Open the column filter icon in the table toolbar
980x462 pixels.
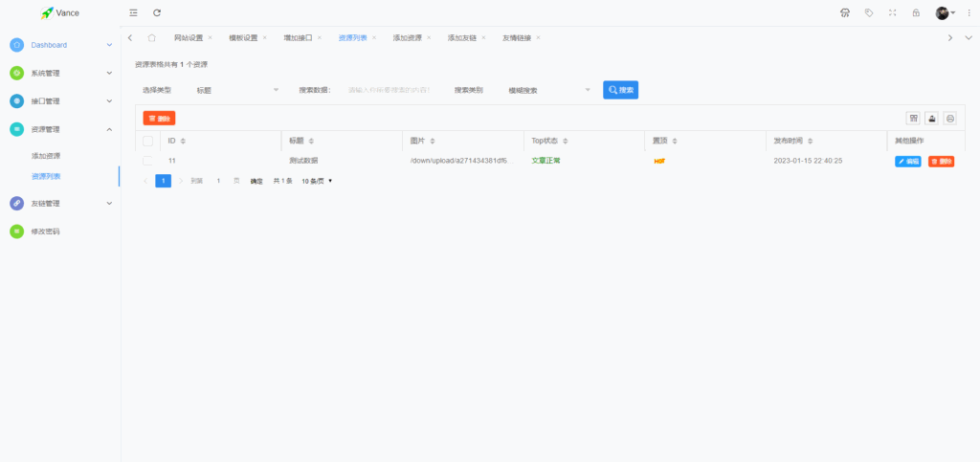point(913,118)
